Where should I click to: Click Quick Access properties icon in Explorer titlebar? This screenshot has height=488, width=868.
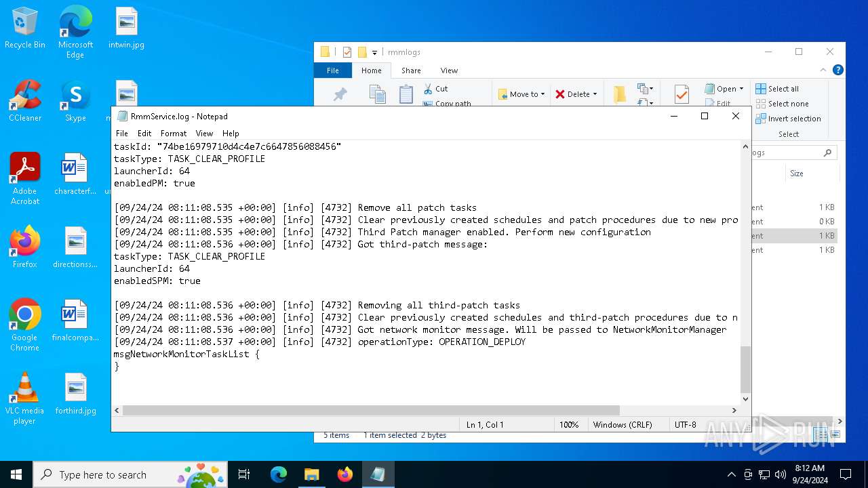coord(347,52)
